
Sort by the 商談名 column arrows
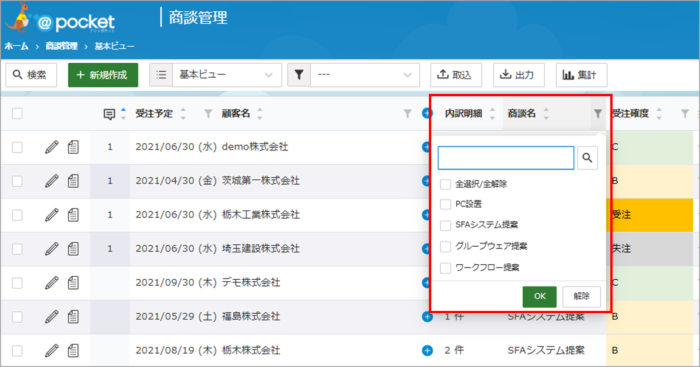tap(546, 113)
